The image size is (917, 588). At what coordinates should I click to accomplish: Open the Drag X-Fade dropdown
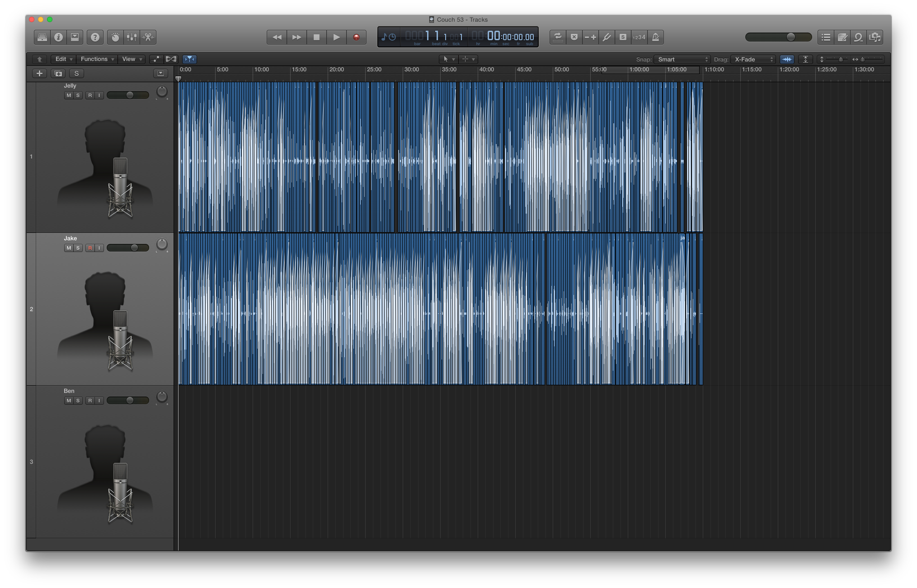click(753, 59)
